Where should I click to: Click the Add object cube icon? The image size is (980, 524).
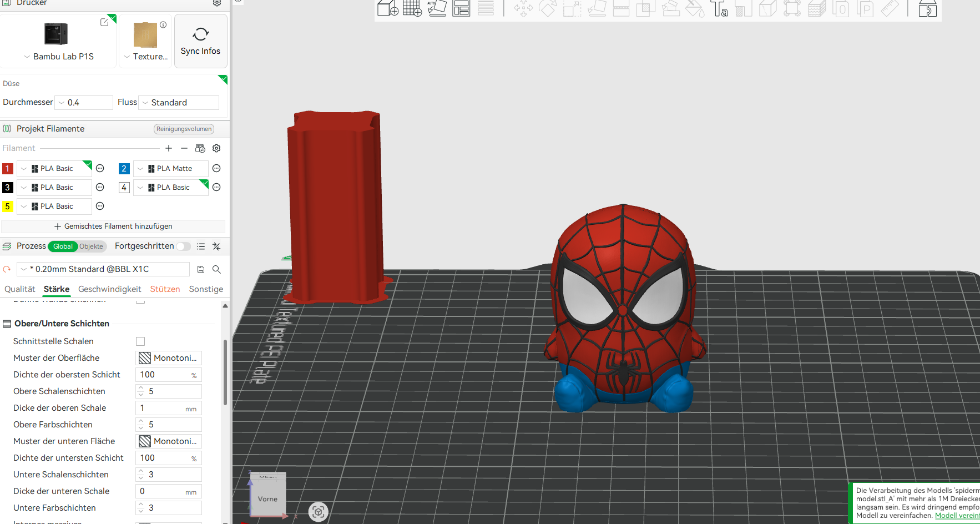tap(387, 8)
